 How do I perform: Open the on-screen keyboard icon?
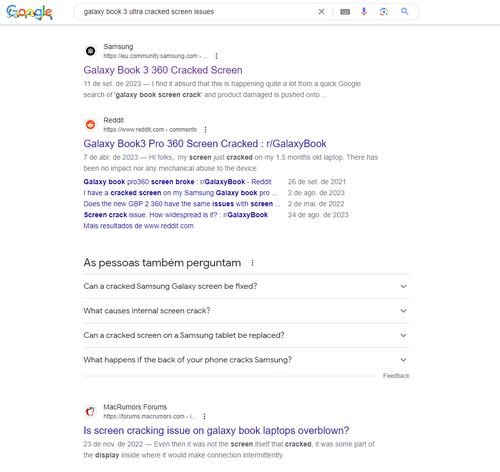[x=345, y=12]
